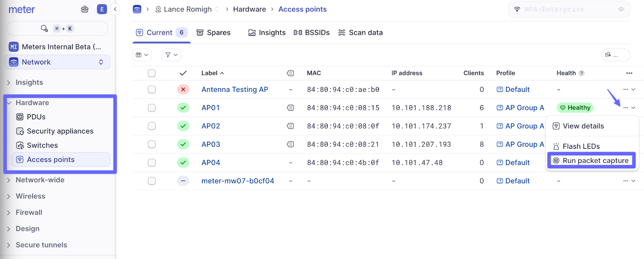Open the Network selector dropdown

(57, 62)
